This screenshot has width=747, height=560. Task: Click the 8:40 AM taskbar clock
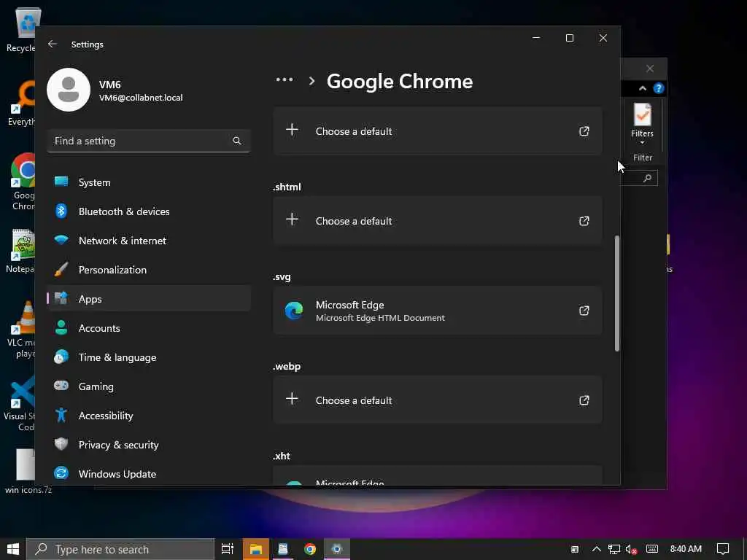tap(686, 549)
